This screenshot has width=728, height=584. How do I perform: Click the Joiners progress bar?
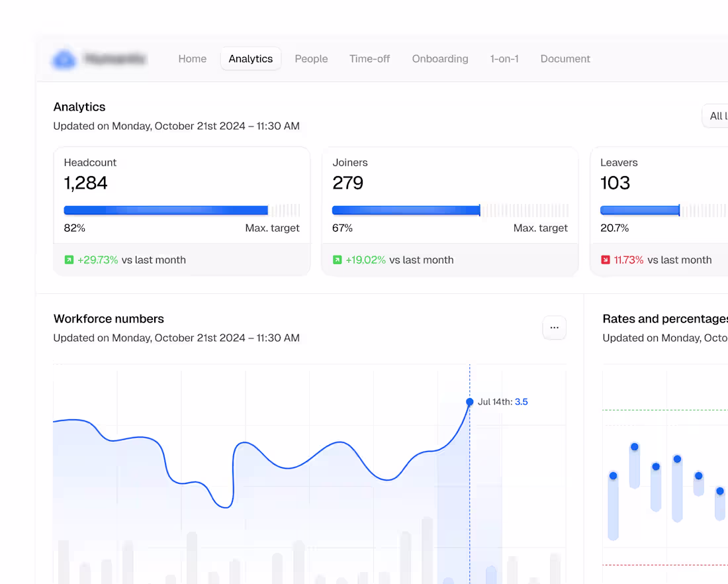450,211
